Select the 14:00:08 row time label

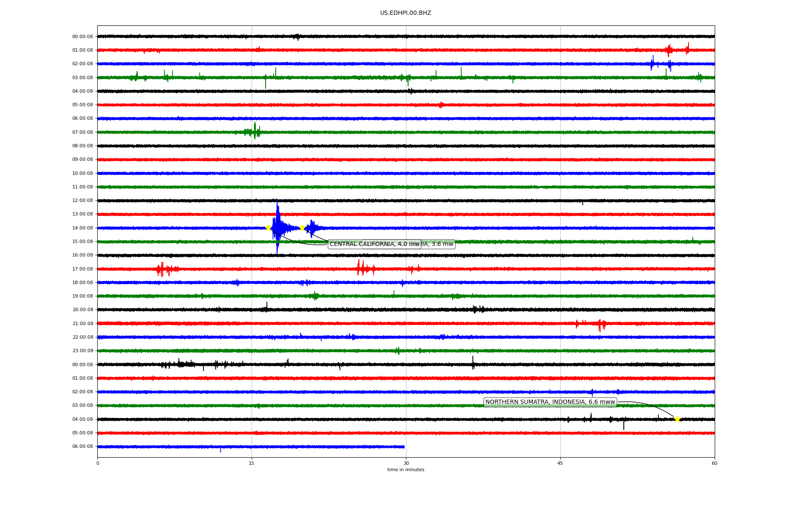click(x=82, y=228)
